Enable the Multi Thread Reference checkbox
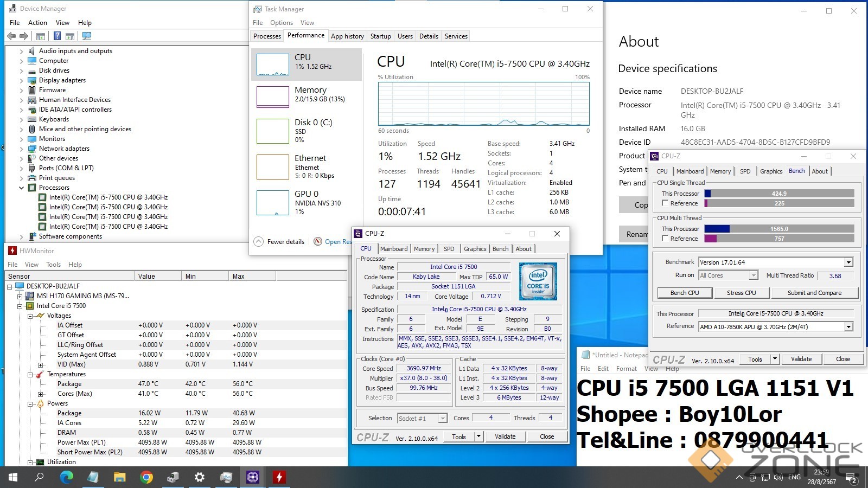Image resolution: width=868 pixels, height=488 pixels. (x=665, y=239)
